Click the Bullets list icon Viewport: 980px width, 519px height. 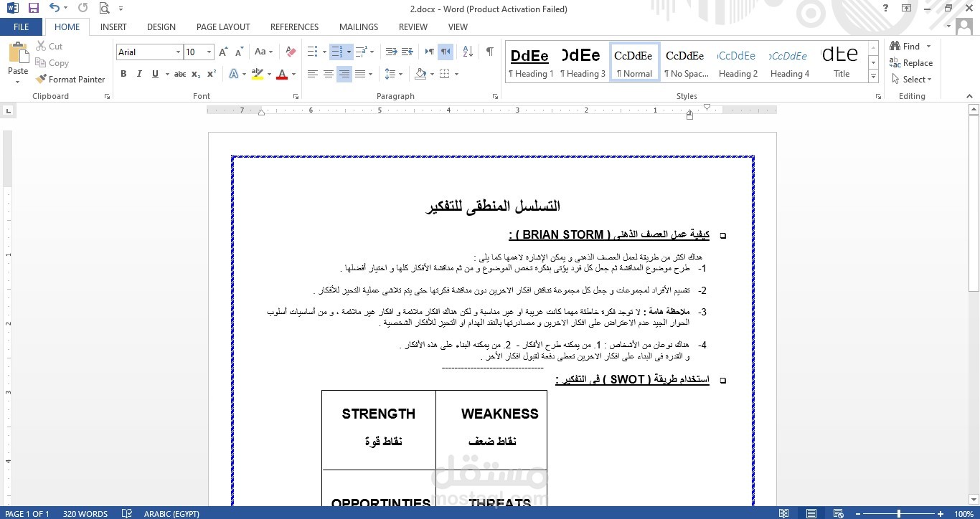(312, 52)
